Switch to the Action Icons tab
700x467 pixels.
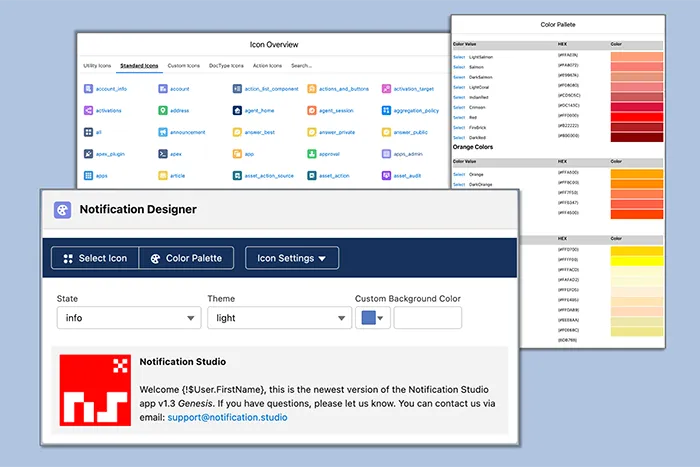tap(267, 66)
